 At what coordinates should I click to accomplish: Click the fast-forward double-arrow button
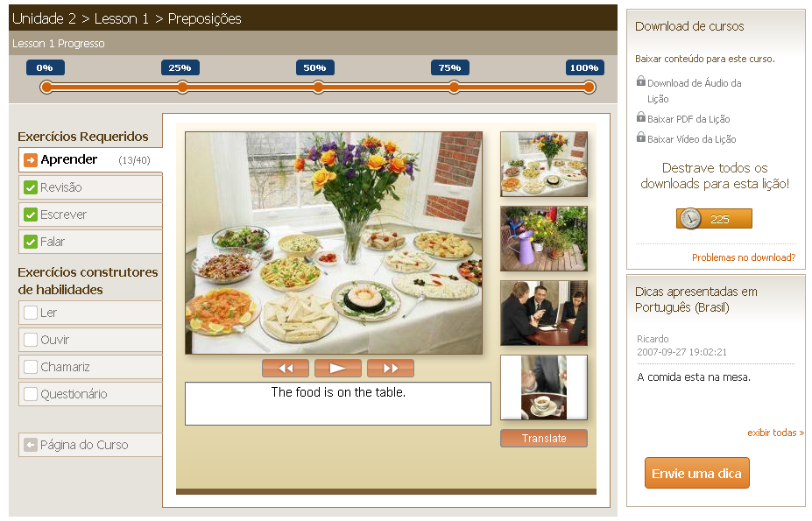click(390, 369)
